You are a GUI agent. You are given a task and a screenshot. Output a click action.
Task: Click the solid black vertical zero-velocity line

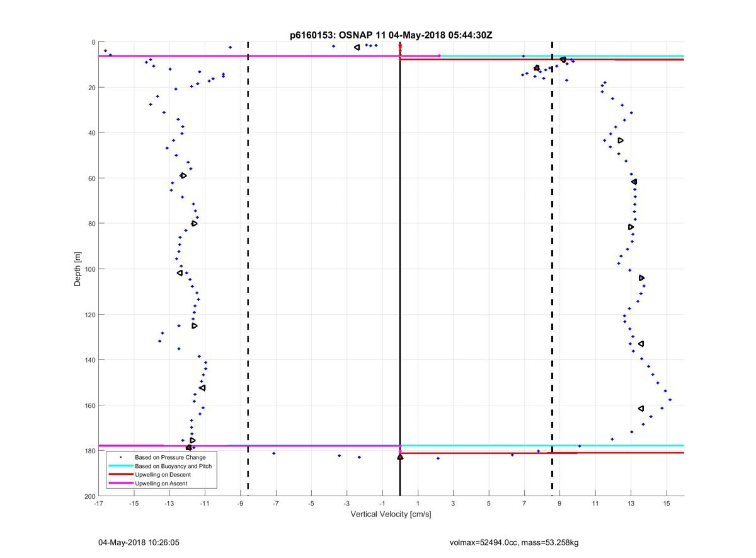tap(400, 269)
